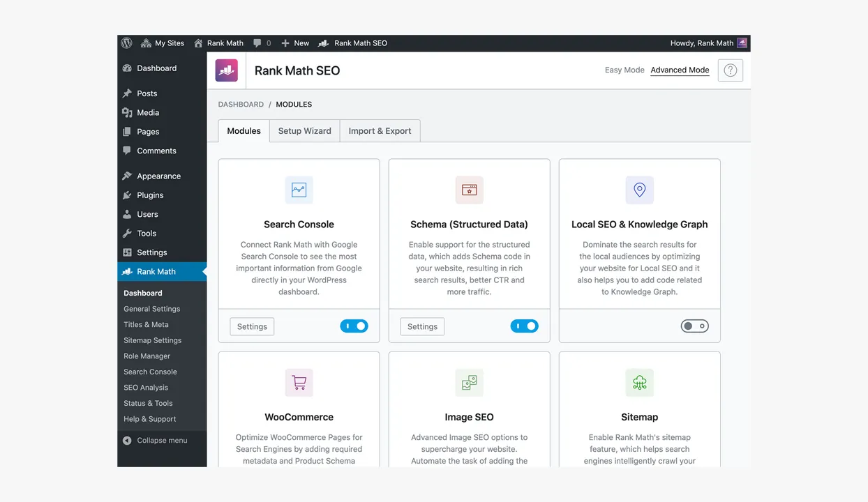Open Titles & Meta submenu item
Viewport: 868px width, 502px height.
146,325
